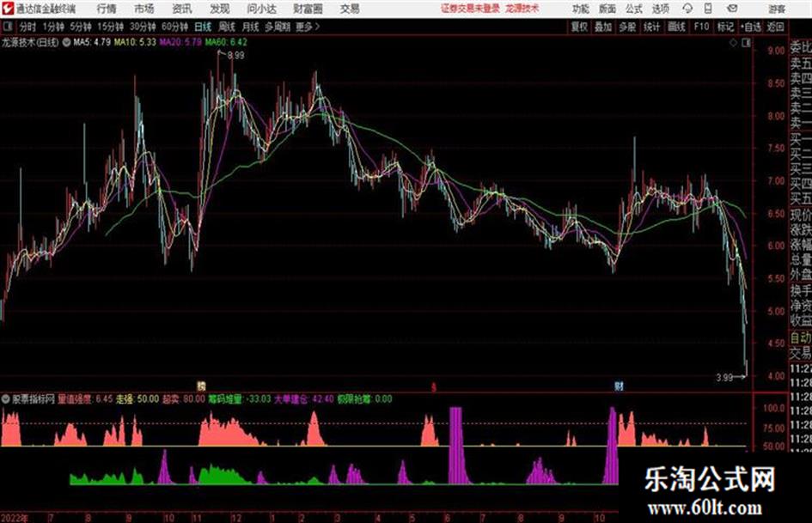Click the diamond icon above price axis
The image size is (812, 523).
pos(733,43)
